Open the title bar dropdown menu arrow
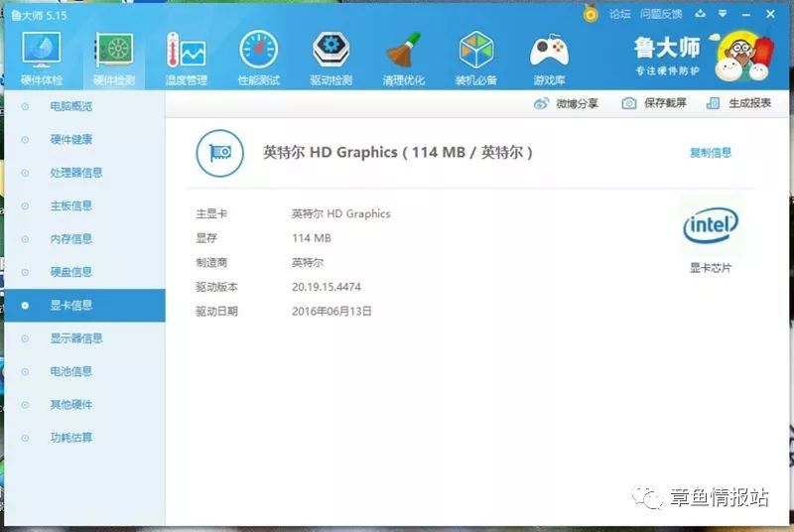The image size is (794, 532). 723,14
